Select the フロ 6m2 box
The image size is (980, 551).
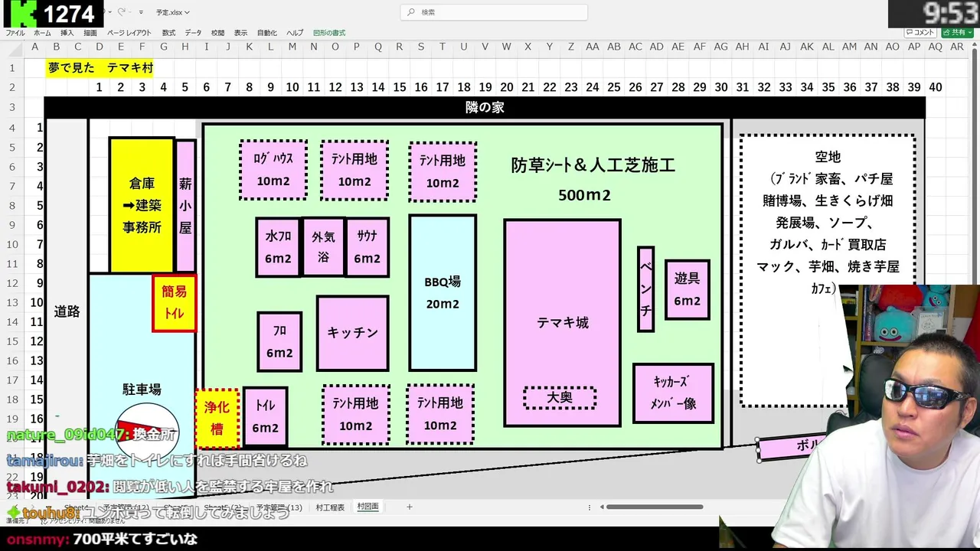tap(279, 341)
